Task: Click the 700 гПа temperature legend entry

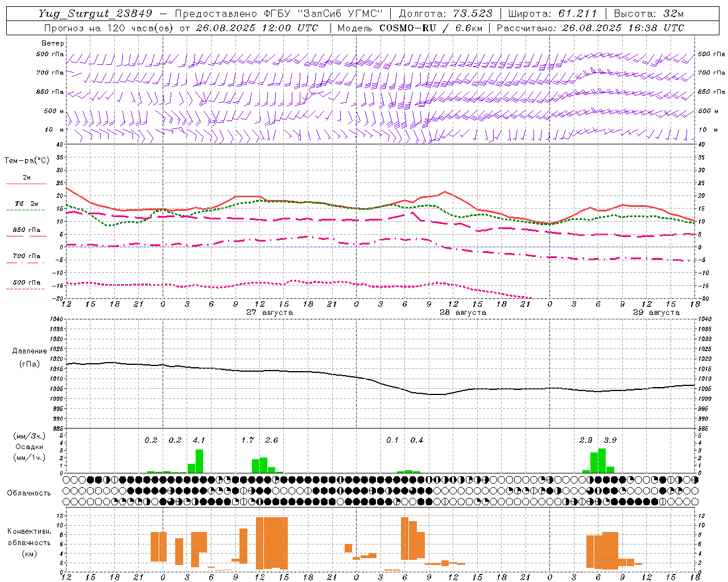Action: click(27, 259)
